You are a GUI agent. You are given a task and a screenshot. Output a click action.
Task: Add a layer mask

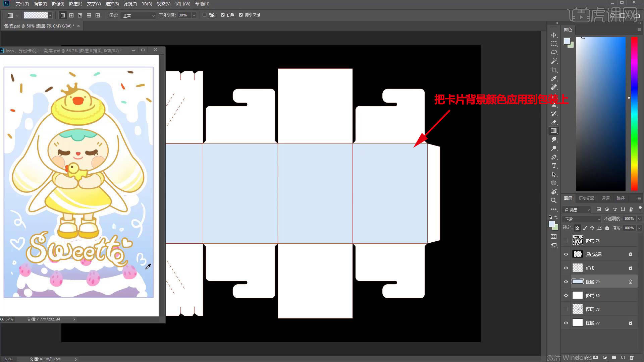pyautogui.click(x=596, y=358)
